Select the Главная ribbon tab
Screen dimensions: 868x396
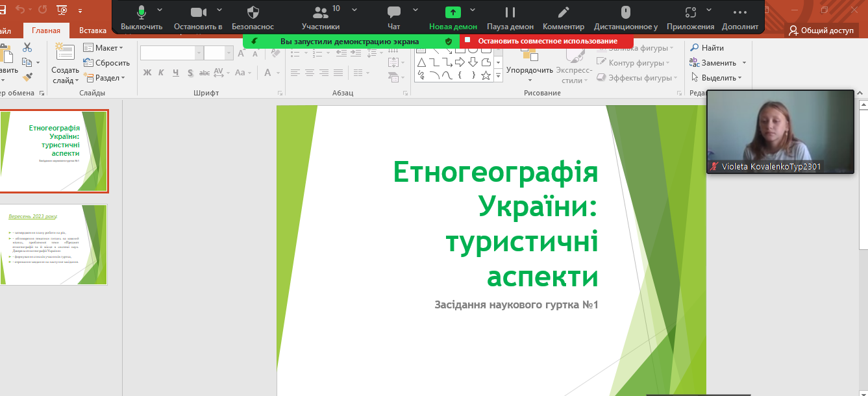coord(46,31)
